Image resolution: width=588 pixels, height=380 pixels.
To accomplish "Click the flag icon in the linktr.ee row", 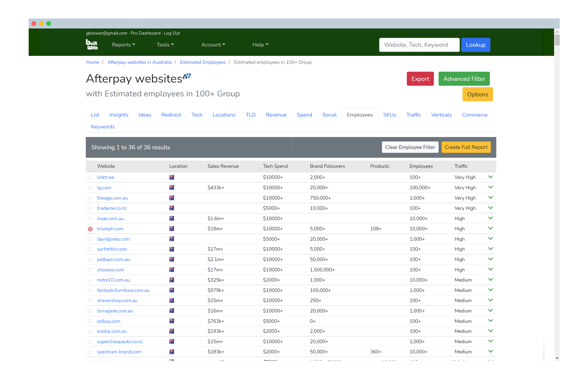I will [172, 177].
